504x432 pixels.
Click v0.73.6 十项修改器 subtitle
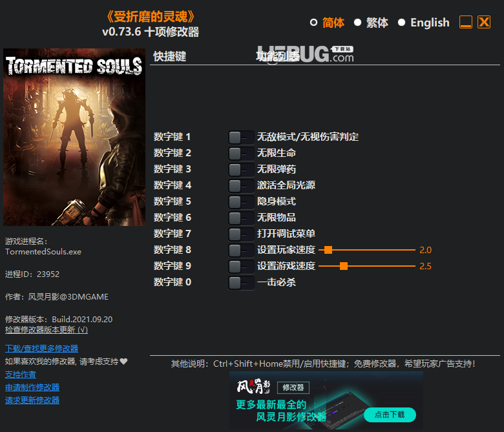click(151, 32)
